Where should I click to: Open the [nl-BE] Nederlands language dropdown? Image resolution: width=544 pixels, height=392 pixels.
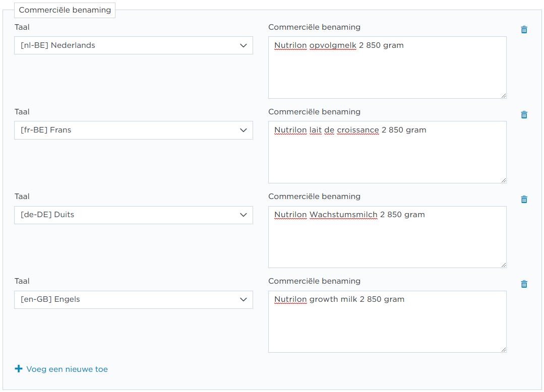pyautogui.click(x=134, y=45)
